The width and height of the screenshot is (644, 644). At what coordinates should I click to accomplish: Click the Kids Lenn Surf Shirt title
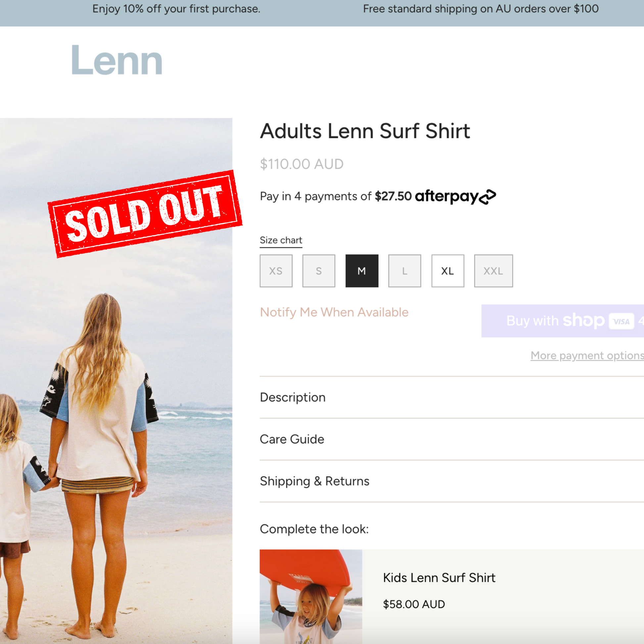439,578
